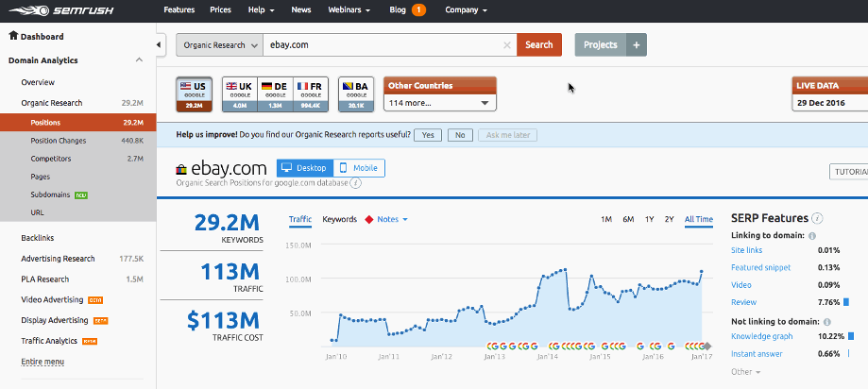Select the UK Google database flag
The image size is (868, 389).
pos(240,93)
